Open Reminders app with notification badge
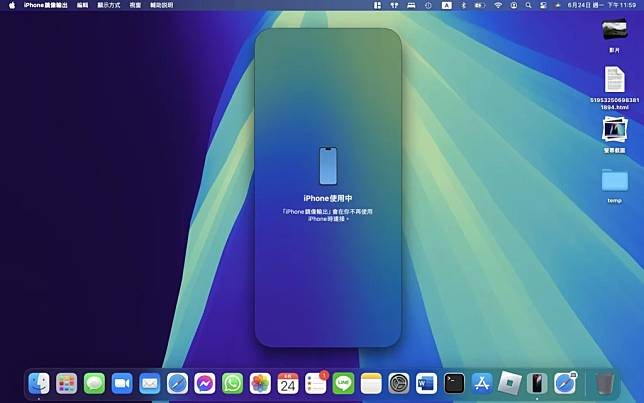Viewport: 644px width, 403px height. pos(316,383)
